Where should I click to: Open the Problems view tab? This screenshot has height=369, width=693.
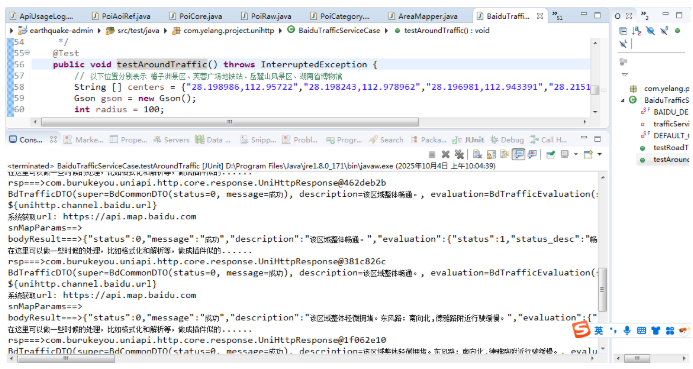[x=300, y=140]
